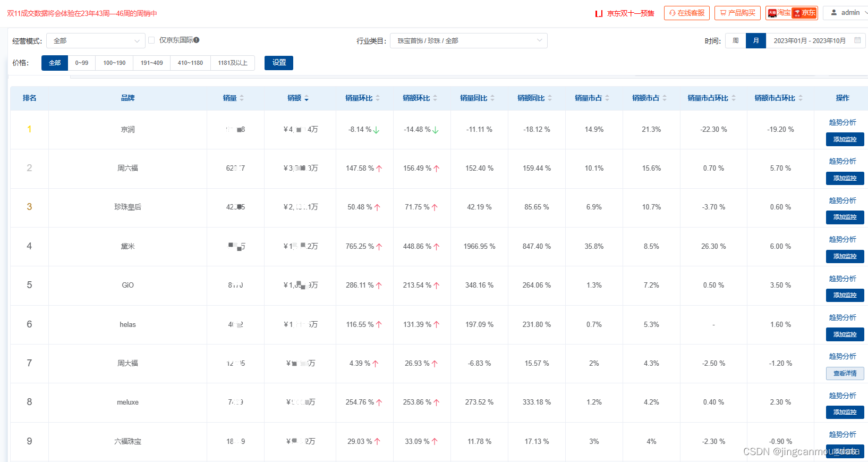Click the 1966.95 % 销量同比 value
The height and width of the screenshot is (462, 868).
[x=479, y=247]
